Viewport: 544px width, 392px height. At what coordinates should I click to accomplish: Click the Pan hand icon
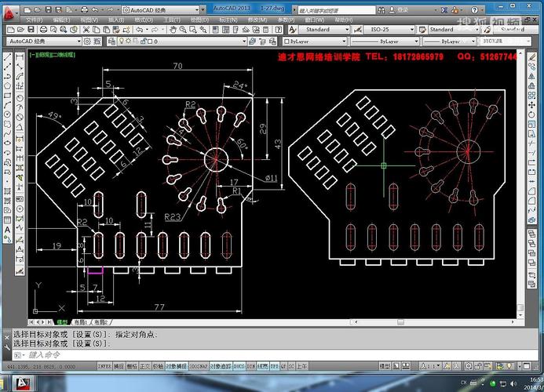pos(173,30)
